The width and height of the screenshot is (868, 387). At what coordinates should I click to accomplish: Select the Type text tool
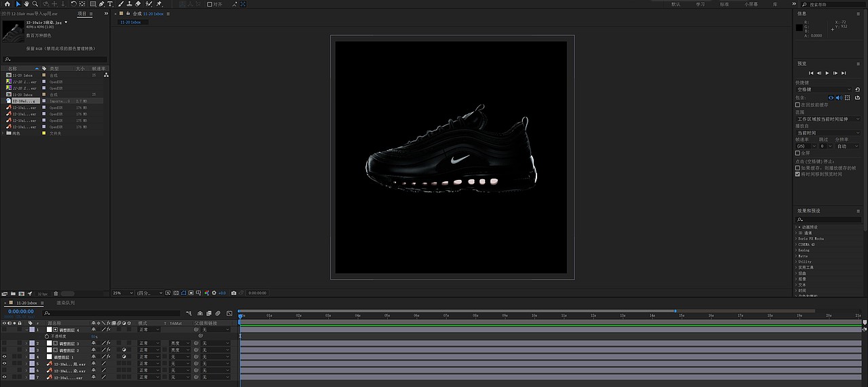[110, 4]
